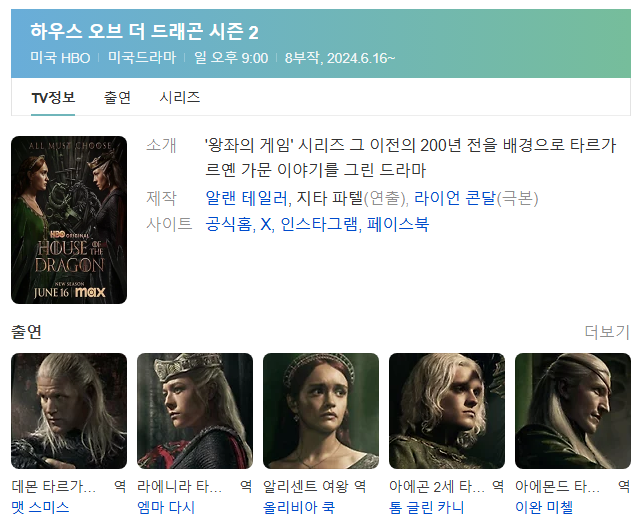Select the 데몬 타르가르옌 cast photo

69,411
